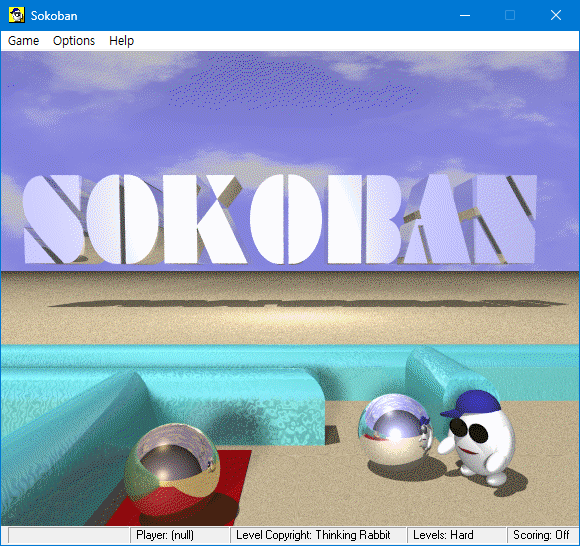Click the white character with blue cap
580x546 pixels.
click(x=478, y=438)
